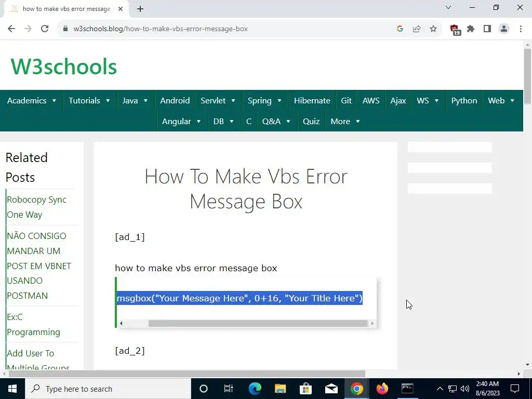Open the Hibernate menu item
The image size is (532, 399).
[312, 100]
